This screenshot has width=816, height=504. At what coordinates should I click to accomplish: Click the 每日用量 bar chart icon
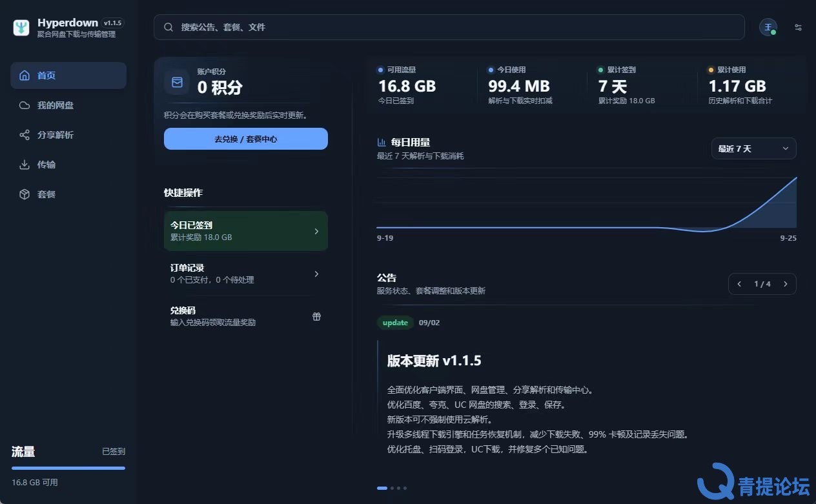tap(382, 142)
